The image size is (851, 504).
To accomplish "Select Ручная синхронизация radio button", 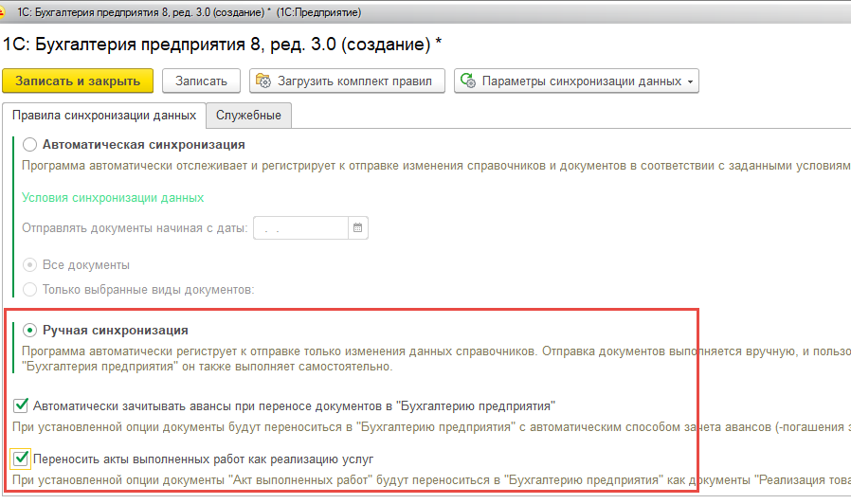I will click(x=29, y=330).
